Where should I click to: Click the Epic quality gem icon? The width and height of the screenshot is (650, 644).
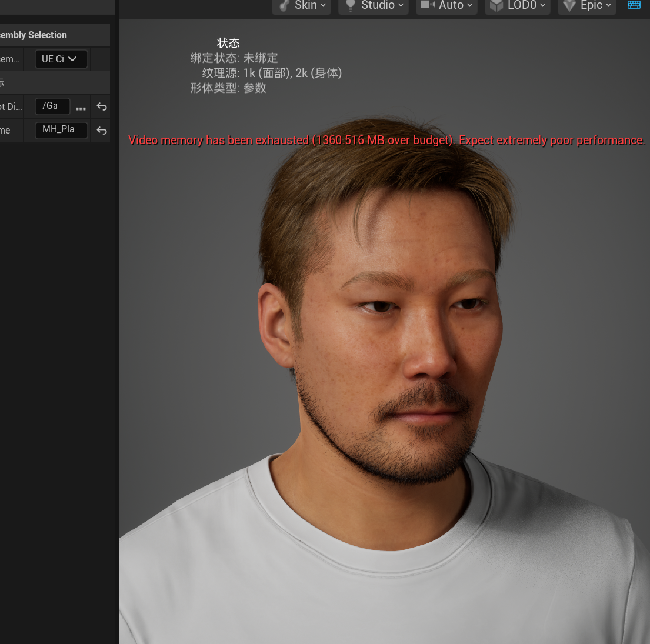point(569,5)
